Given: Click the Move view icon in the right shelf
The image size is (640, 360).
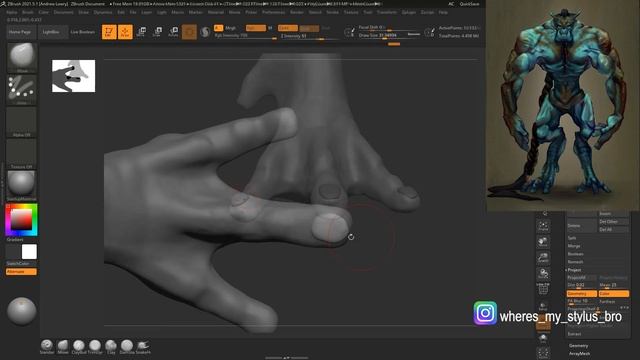Looking at the screenshot, I should coord(543,242).
